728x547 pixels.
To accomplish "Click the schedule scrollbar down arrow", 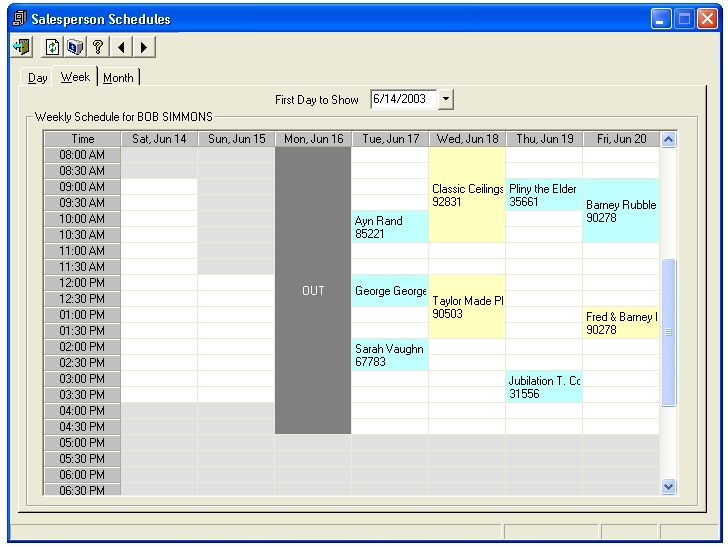I will coord(668,487).
